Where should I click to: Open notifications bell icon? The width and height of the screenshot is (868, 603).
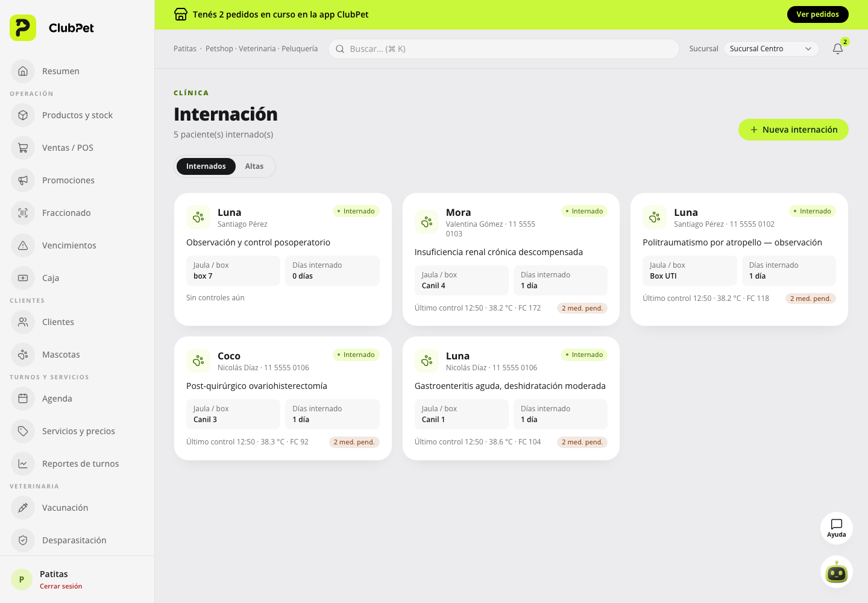pyautogui.click(x=838, y=49)
